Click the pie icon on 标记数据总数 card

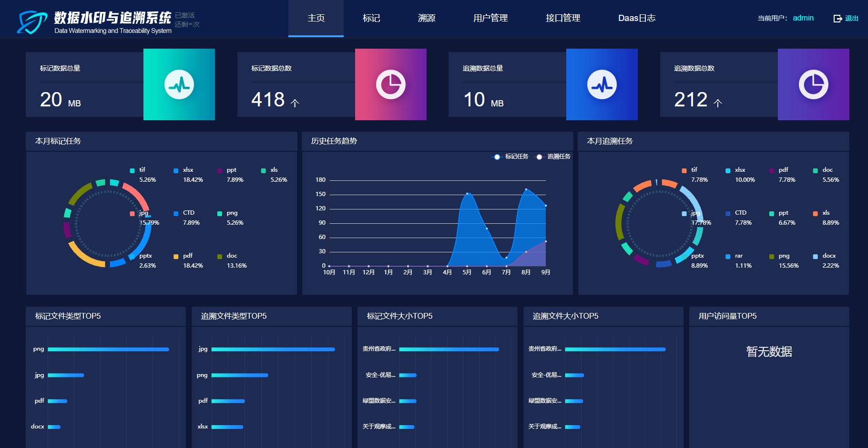[x=390, y=84]
